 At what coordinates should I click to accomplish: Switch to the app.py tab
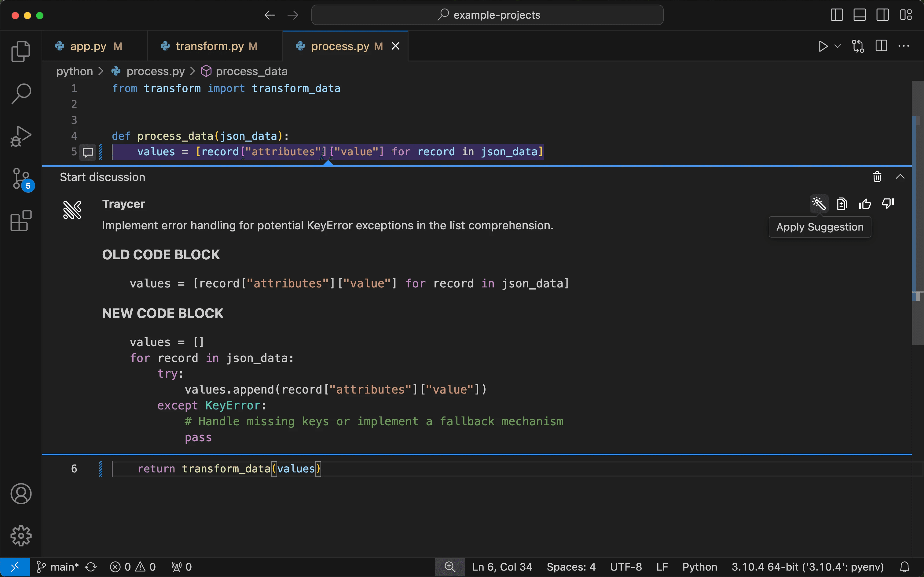(x=88, y=46)
